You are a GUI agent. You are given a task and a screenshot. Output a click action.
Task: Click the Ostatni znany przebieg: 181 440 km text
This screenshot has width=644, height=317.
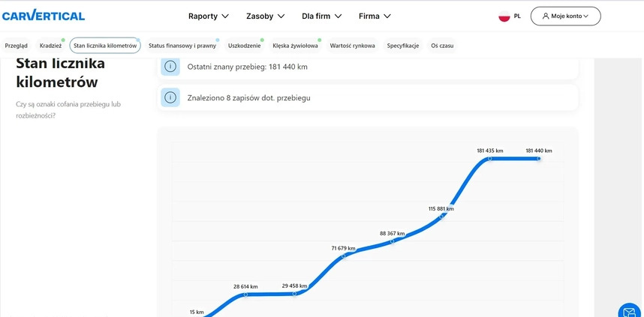(247, 67)
